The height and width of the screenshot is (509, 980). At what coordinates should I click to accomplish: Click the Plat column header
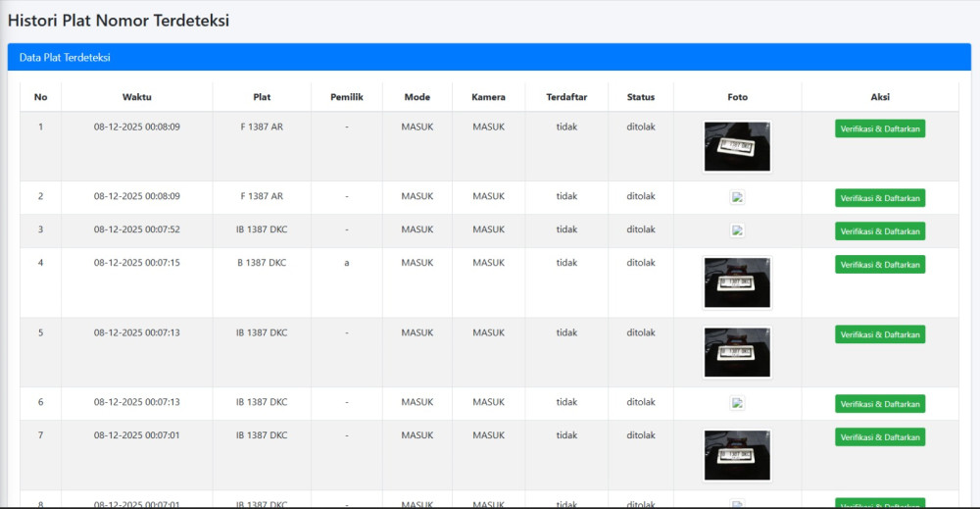pyautogui.click(x=262, y=97)
